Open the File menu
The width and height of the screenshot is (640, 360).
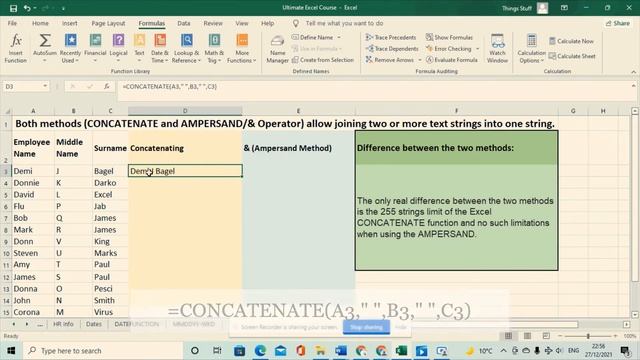coord(12,23)
